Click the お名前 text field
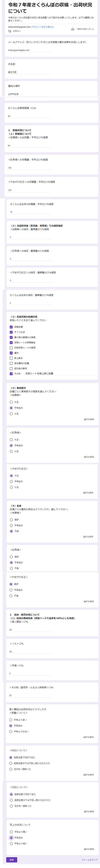The height and width of the screenshot is (868, 100). click(x=29, y=72)
